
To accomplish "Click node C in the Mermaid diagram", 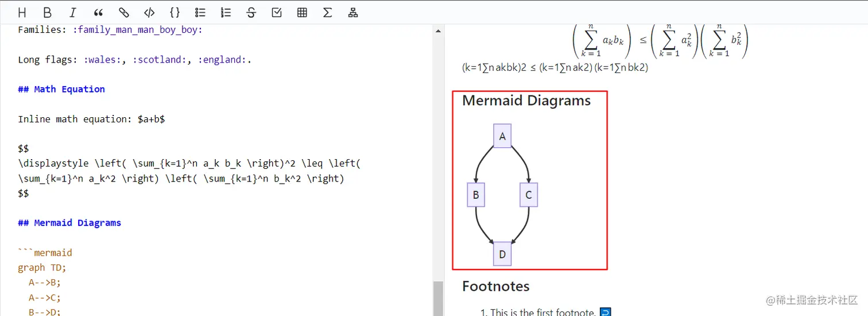I will [529, 195].
